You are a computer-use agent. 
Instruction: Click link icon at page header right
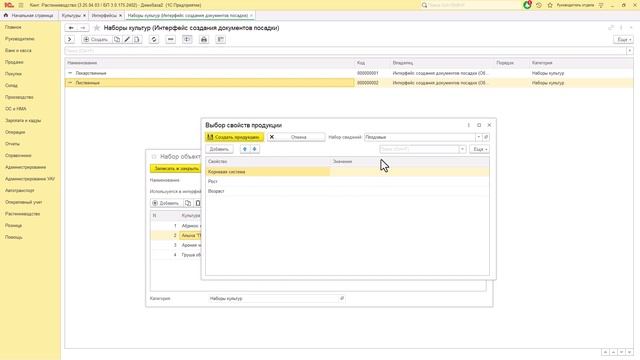tap(611, 28)
